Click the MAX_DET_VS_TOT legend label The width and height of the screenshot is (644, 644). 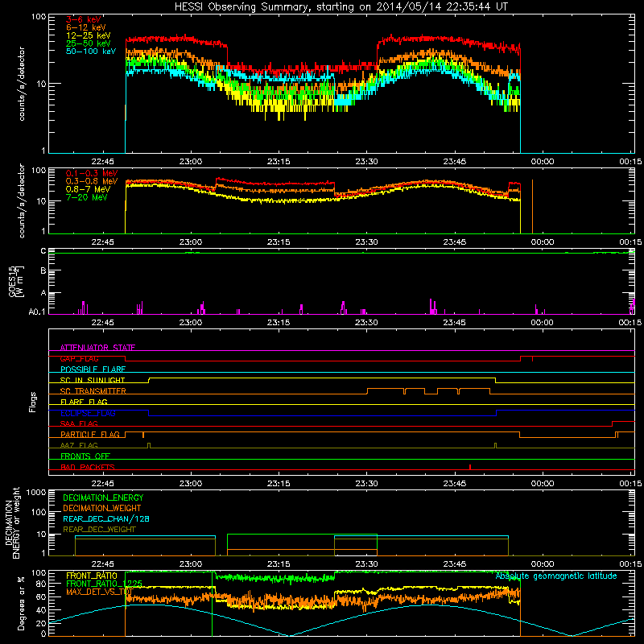click(x=100, y=592)
